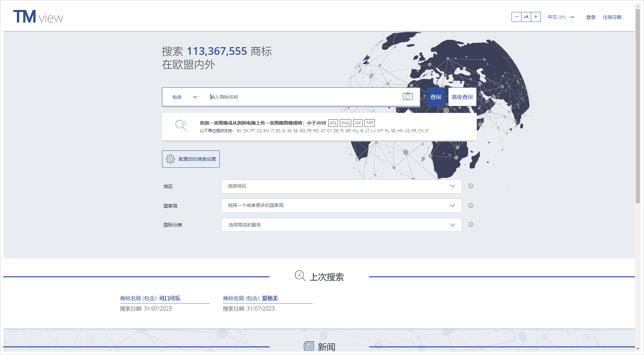
Task: Click the image magnifier upload icon
Action: tap(181, 125)
